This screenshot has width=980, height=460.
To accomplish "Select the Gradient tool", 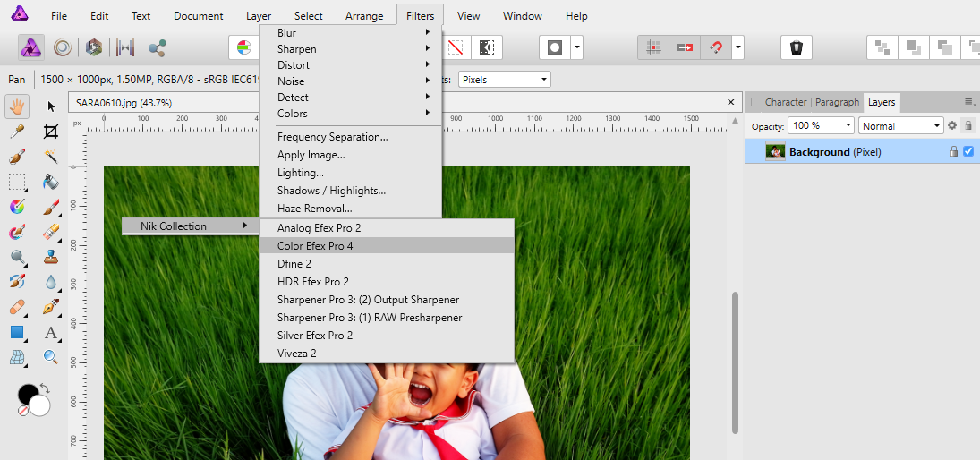I will 17,206.
